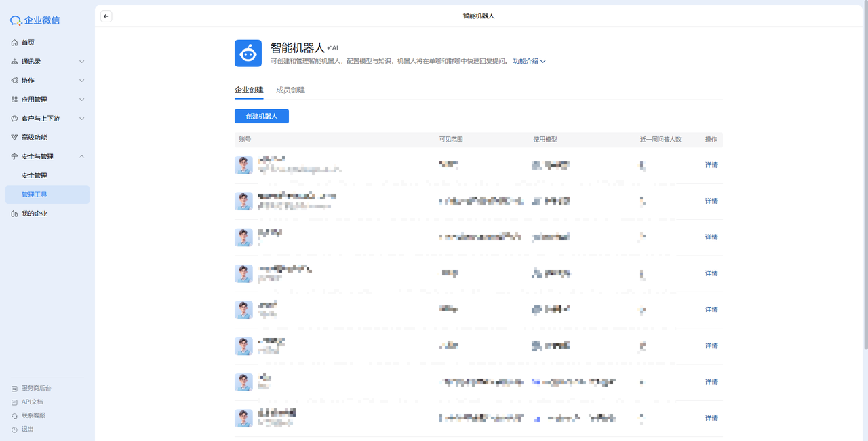Expand the 应用管理 chevron
Viewport: 868px width, 441px height.
point(81,100)
